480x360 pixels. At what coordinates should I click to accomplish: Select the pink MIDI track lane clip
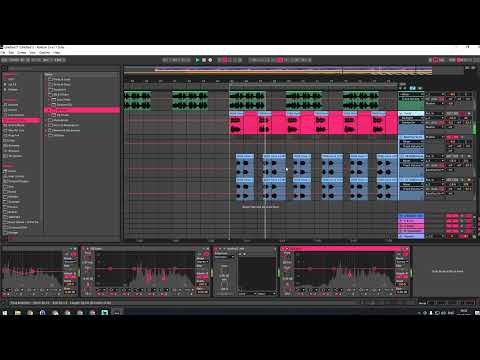click(313, 123)
